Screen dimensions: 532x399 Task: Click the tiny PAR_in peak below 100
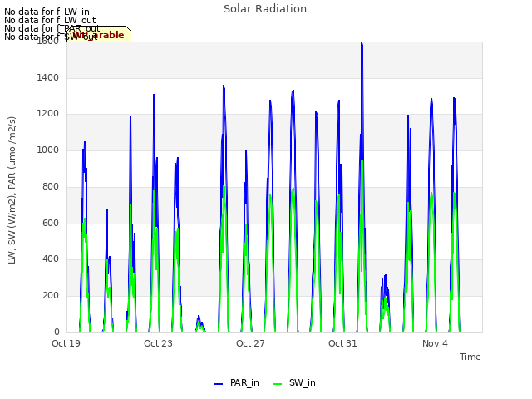pyautogui.click(x=199, y=316)
